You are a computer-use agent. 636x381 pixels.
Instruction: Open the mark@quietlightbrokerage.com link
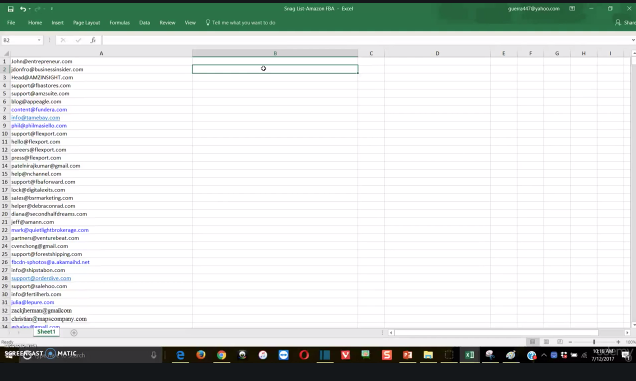[50, 230]
